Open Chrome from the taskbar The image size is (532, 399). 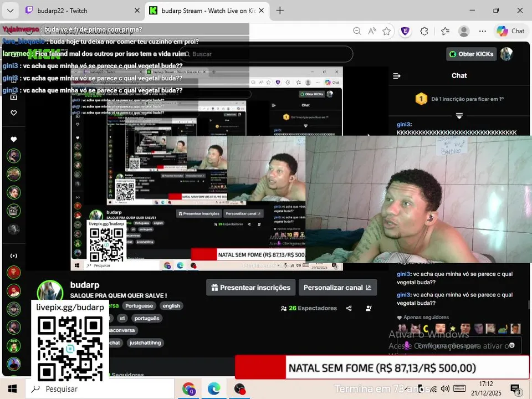click(188, 389)
